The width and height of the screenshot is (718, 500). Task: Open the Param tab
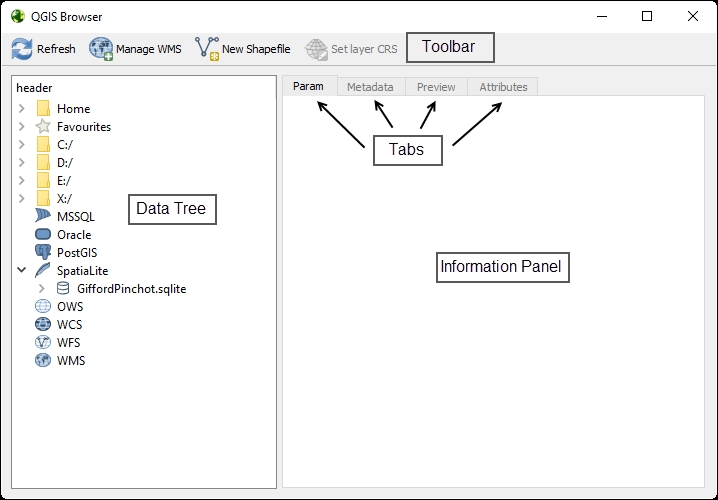click(x=309, y=86)
